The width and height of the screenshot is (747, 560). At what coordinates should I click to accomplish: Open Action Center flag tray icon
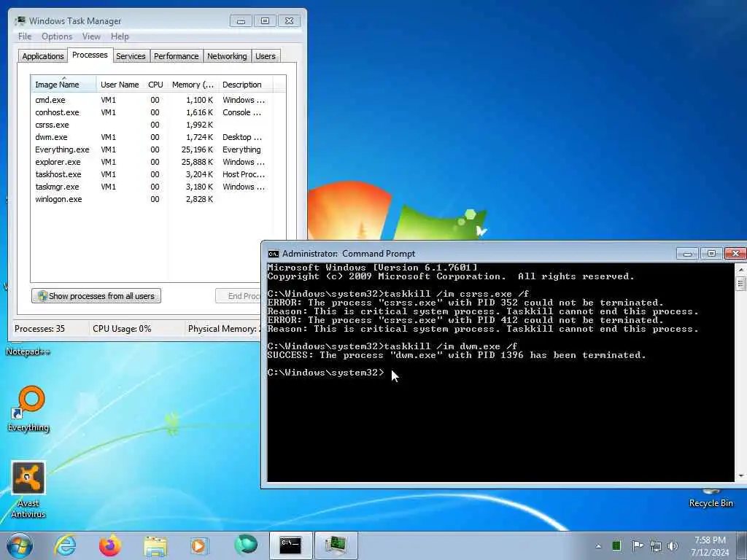coord(638,545)
